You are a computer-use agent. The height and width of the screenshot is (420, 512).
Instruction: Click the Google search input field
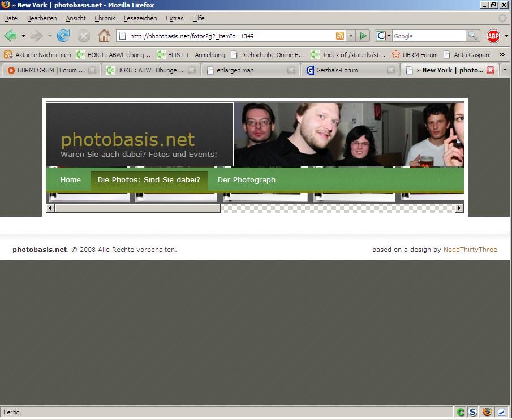tap(429, 36)
